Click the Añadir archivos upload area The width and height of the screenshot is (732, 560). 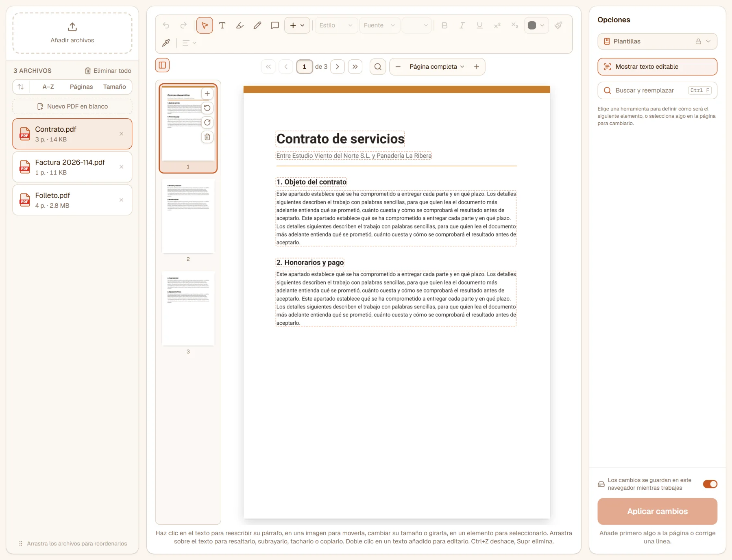(72, 33)
